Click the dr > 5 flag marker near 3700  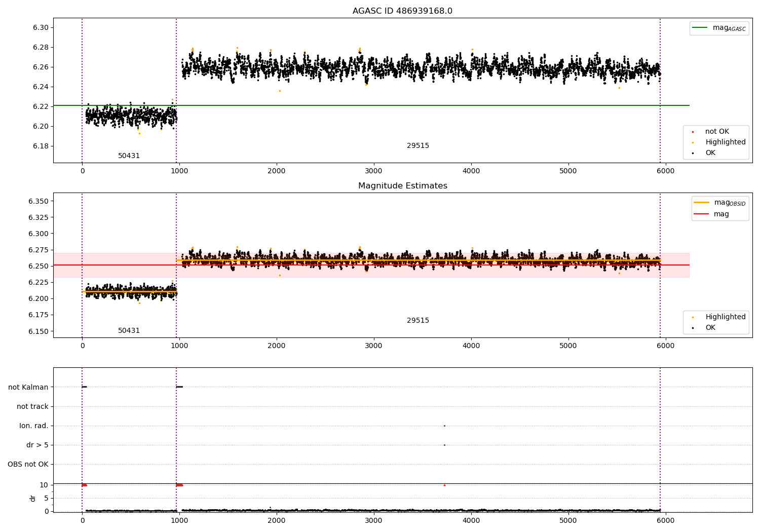tap(444, 445)
